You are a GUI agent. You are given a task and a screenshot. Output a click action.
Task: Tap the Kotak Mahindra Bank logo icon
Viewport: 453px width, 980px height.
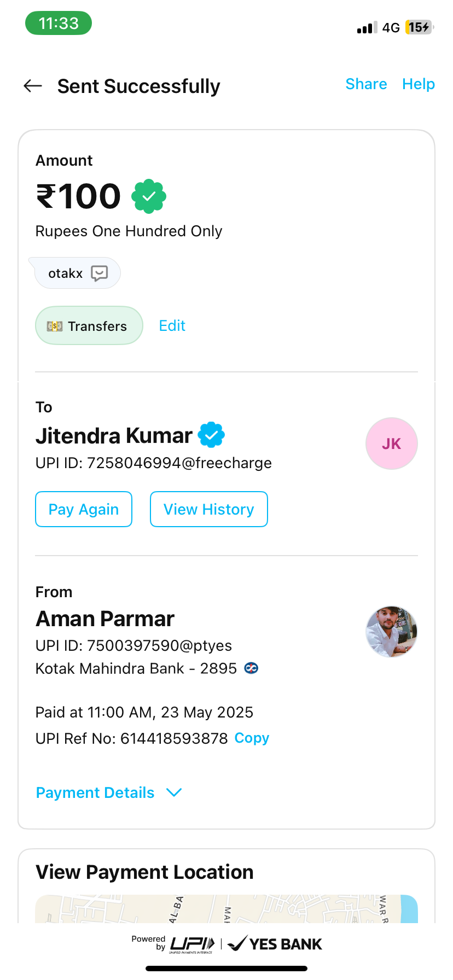point(251,668)
